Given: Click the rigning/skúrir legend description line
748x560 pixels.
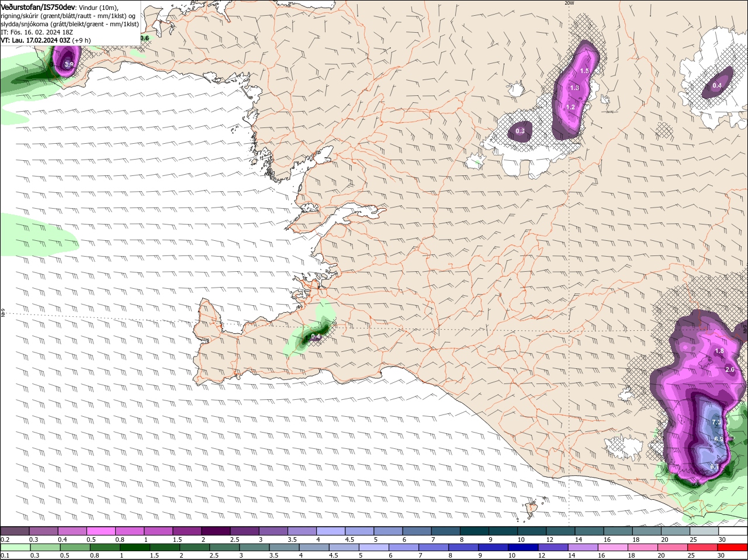Looking at the screenshot, I should pos(68,16).
